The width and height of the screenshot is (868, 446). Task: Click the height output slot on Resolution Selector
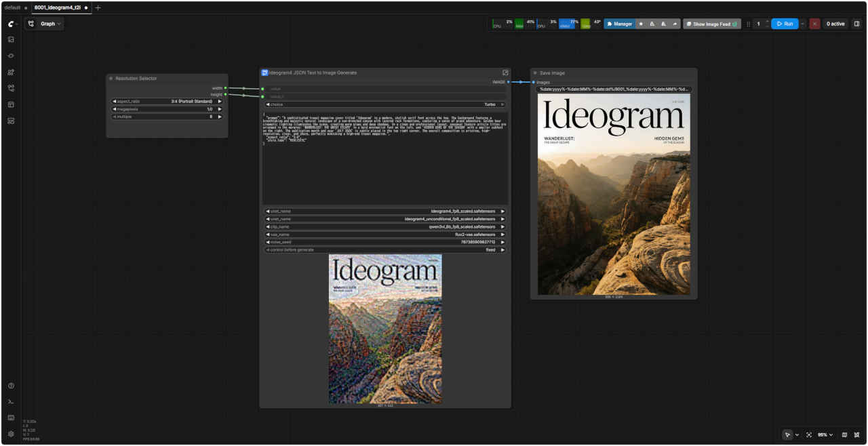tap(225, 94)
